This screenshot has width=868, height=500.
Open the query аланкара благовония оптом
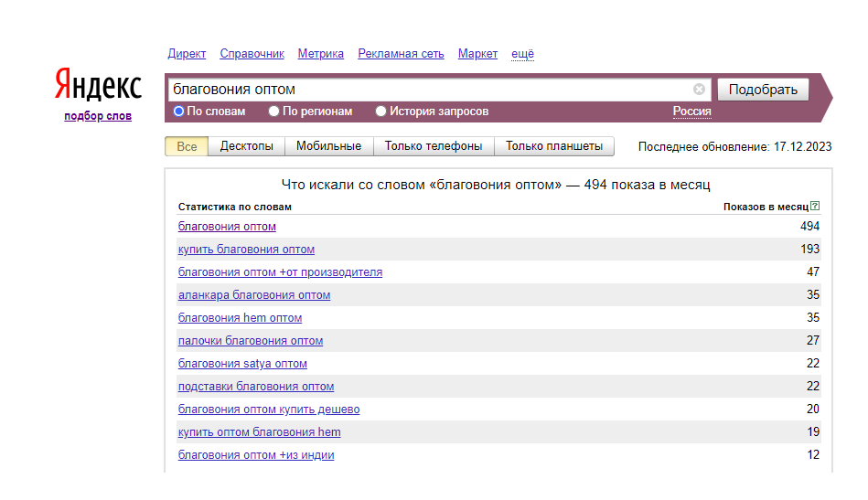[254, 295]
